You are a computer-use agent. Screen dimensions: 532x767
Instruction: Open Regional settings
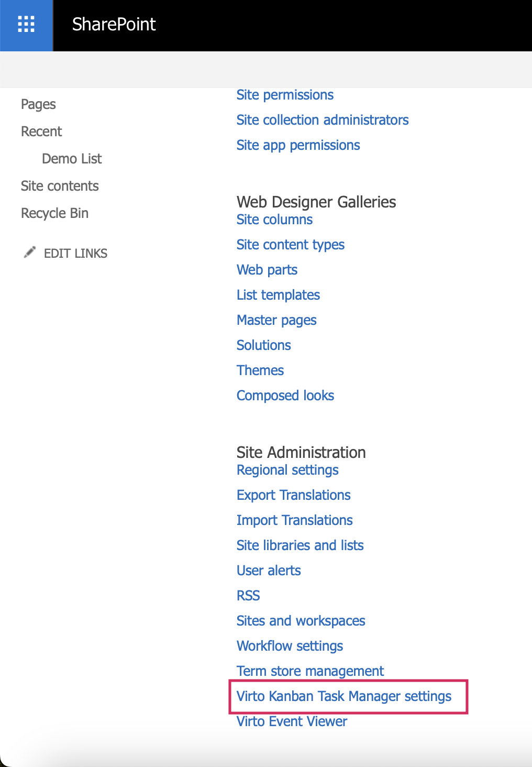click(287, 470)
